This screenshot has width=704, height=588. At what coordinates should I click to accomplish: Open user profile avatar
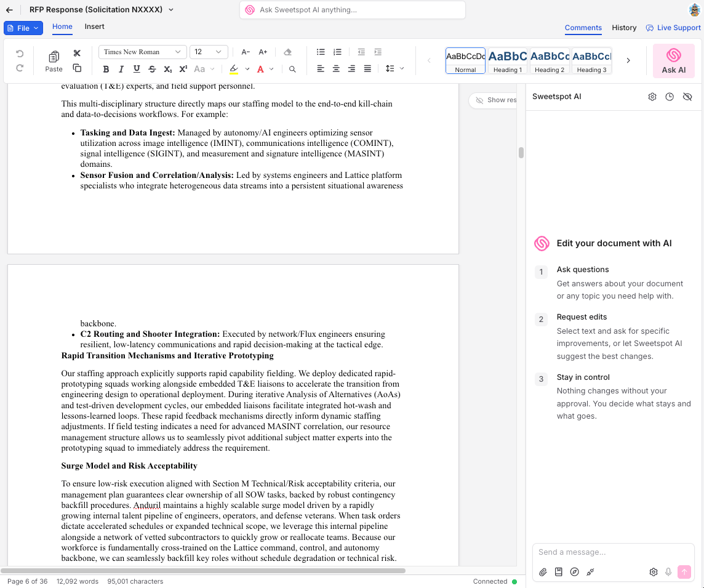pos(695,9)
